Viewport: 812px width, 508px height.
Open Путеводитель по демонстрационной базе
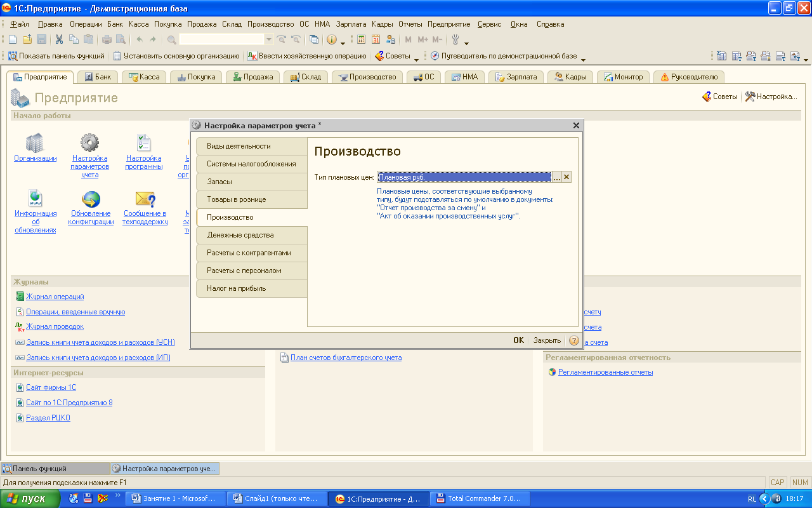pos(504,56)
